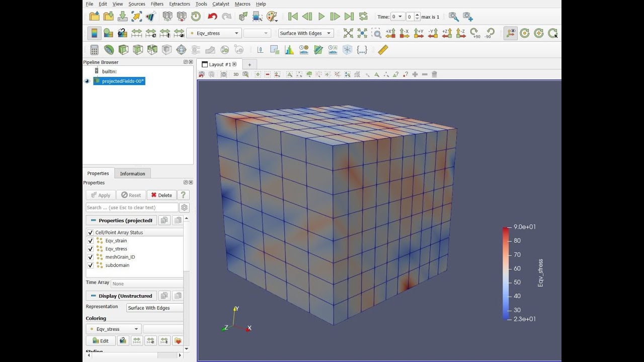Go to last frame
This screenshot has width=644, height=362.
tap(349, 17)
